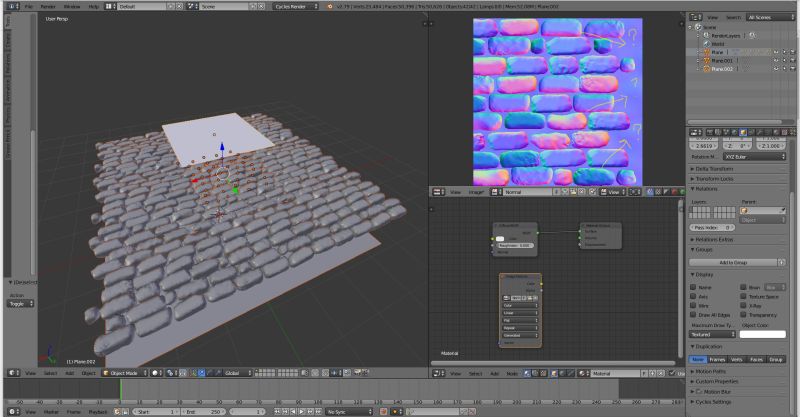Click the viewport shading sphere icon
The image size is (800, 417).
[155, 373]
